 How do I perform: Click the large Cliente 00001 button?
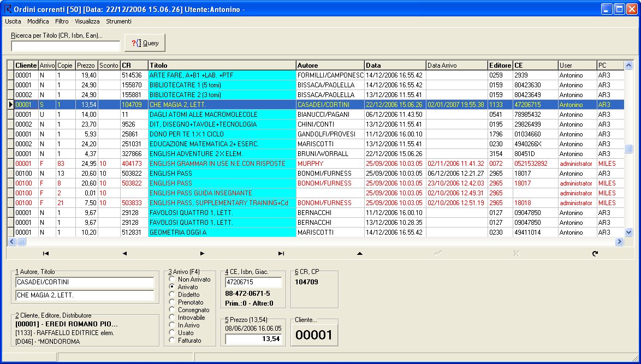tap(314, 335)
